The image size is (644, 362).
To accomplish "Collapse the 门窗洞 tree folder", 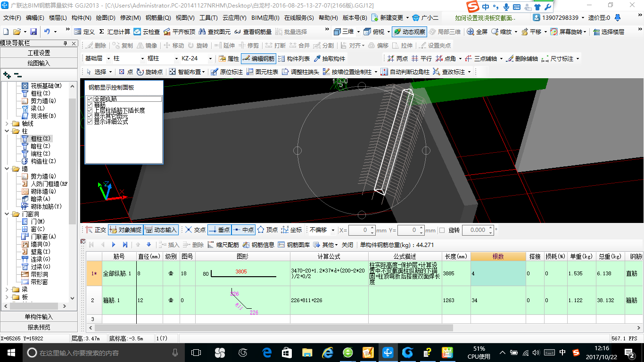I will click(7, 214).
